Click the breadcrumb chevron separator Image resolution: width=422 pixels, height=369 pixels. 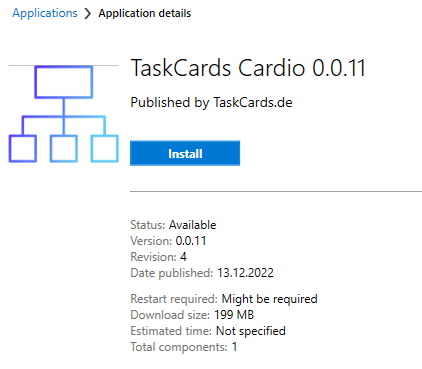(87, 13)
